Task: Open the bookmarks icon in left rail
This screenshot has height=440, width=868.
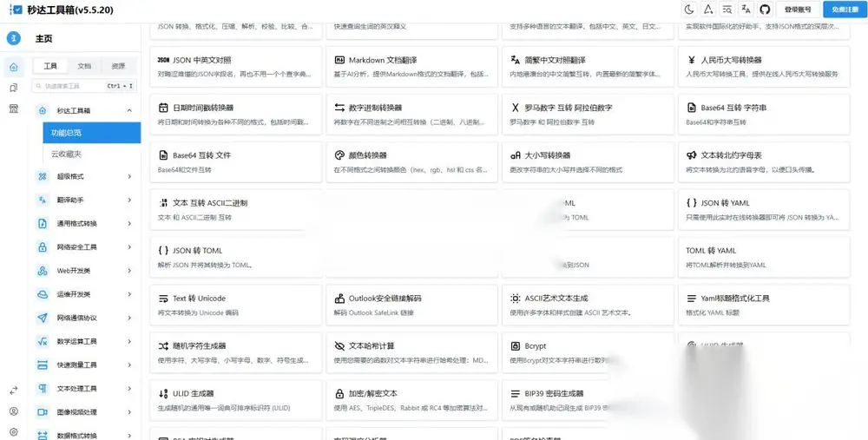Action: (x=14, y=88)
